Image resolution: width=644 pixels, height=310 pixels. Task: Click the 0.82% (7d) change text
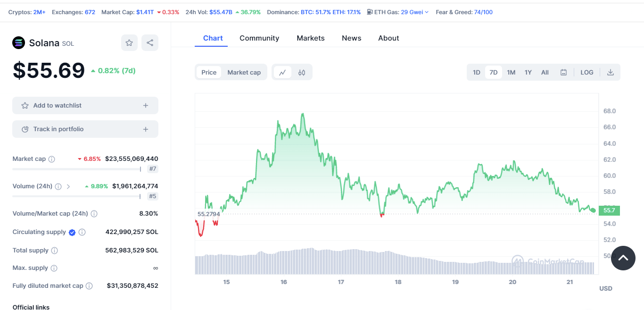tap(113, 71)
